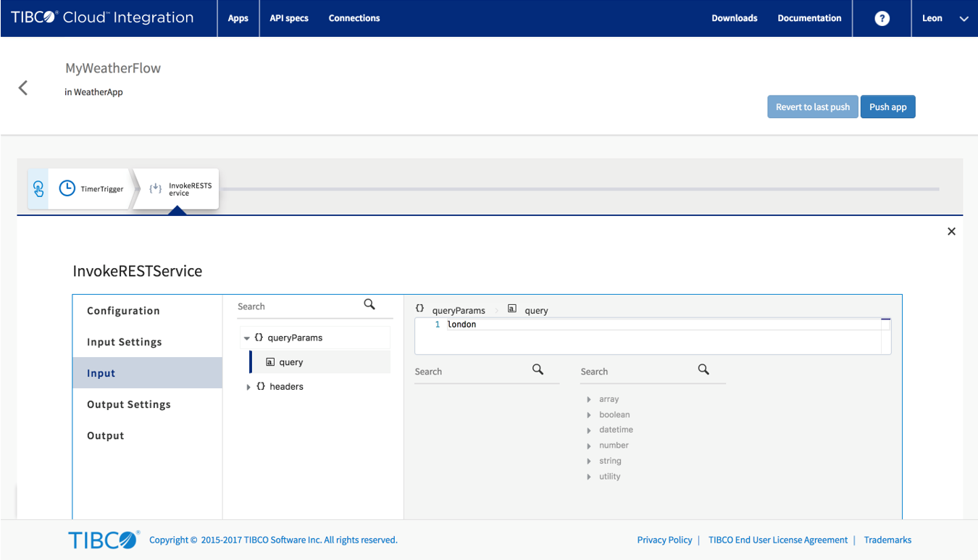This screenshot has width=978, height=560.
Task: Select the InvokeRESTService activity tile
Action: pos(177,189)
